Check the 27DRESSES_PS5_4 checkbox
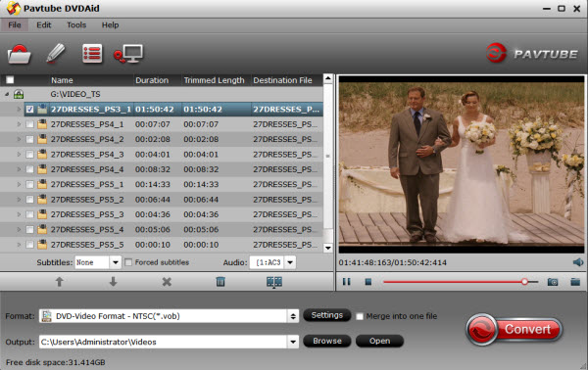 (x=30, y=230)
